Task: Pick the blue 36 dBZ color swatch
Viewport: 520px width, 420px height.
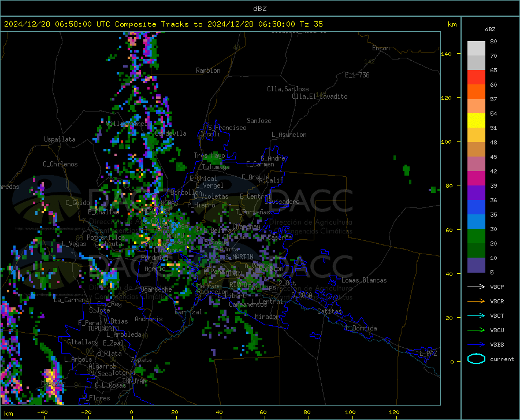Action: coord(476,207)
